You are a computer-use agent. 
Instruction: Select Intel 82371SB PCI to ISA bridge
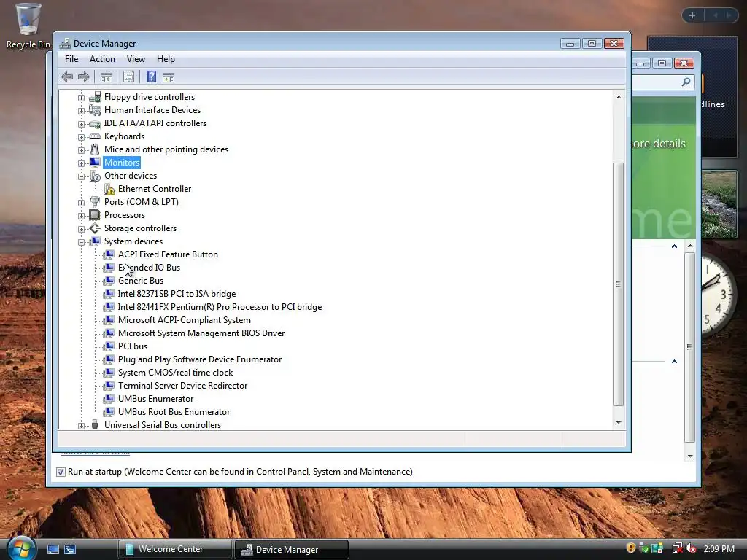point(177,294)
